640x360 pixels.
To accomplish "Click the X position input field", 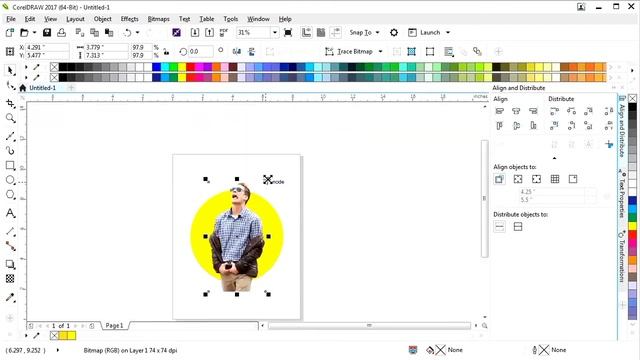I will click(47, 47).
